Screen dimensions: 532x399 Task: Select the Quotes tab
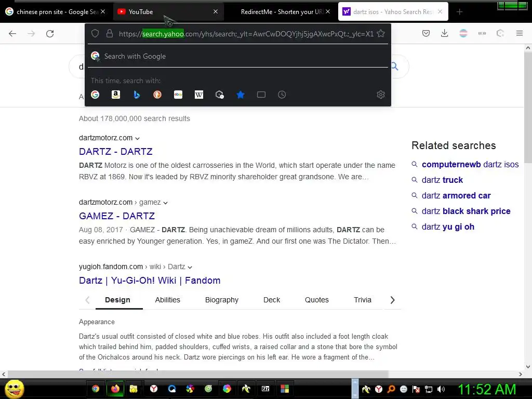click(317, 300)
